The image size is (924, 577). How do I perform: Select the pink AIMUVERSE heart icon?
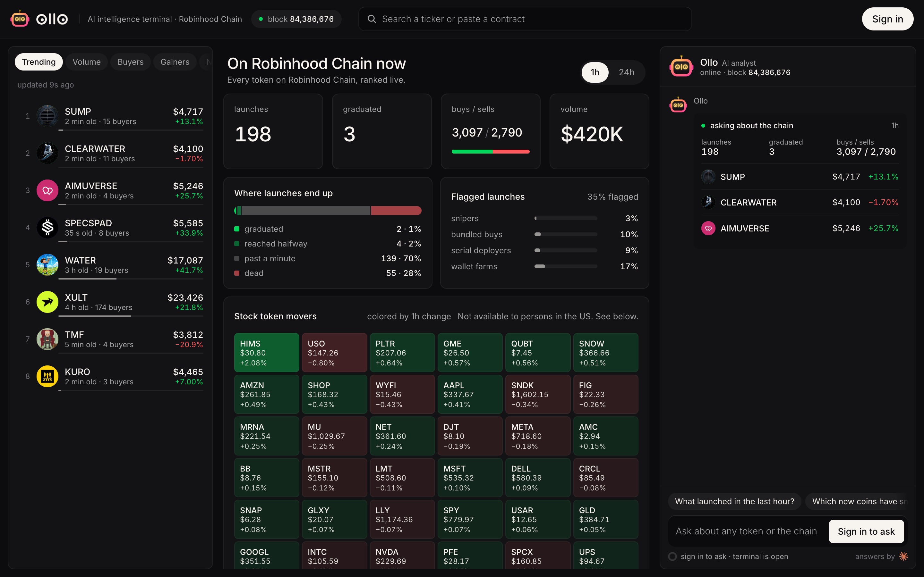pyautogui.click(x=47, y=190)
